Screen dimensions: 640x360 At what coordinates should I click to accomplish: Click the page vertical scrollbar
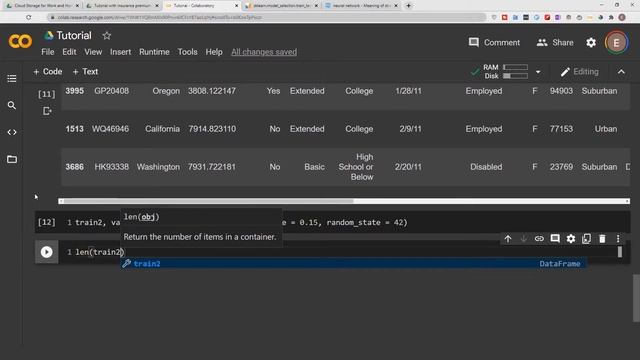pyautogui.click(x=636, y=298)
